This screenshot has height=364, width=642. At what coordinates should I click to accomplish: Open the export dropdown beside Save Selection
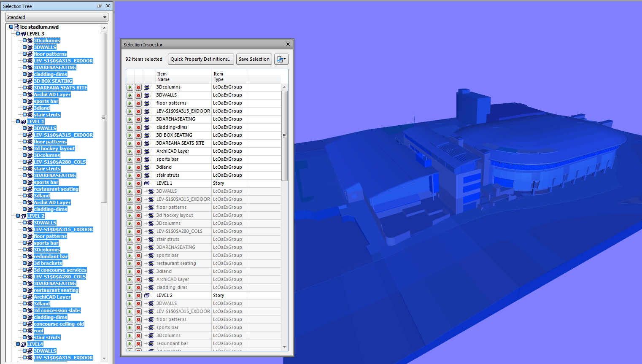pos(281,59)
